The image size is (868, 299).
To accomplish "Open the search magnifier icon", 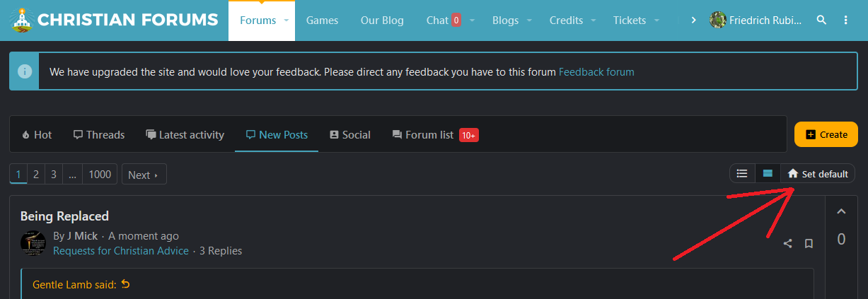I will [x=821, y=20].
